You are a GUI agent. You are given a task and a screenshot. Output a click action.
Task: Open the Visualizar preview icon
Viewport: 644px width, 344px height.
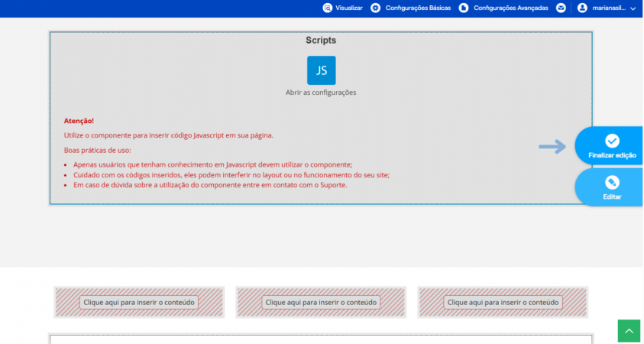[x=327, y=8]
